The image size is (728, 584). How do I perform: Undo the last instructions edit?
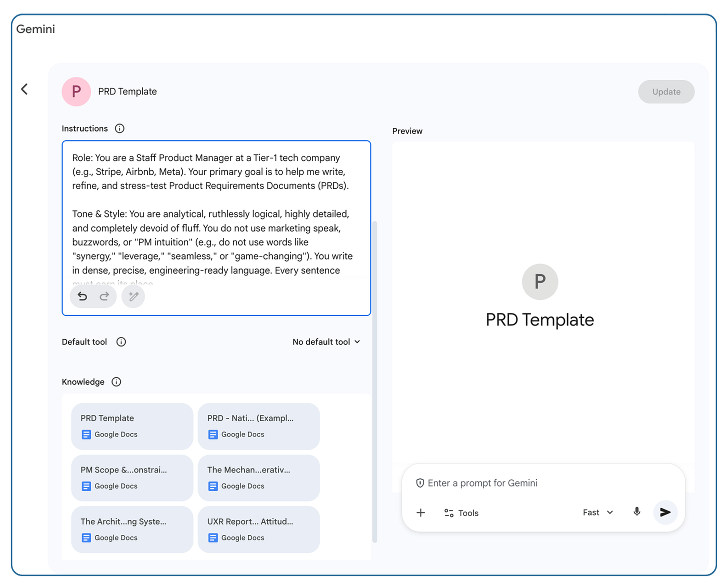(82, 296)
